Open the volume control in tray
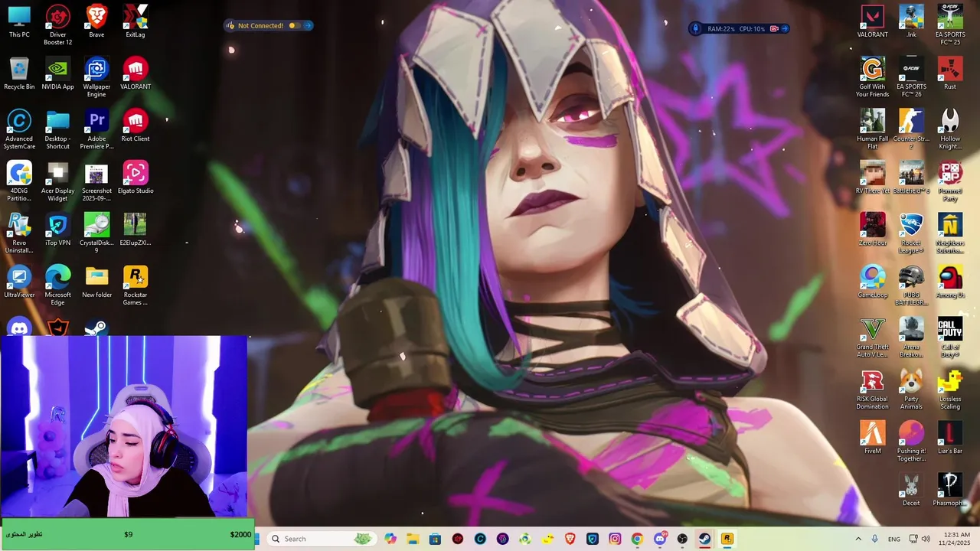 pos(926,539)
